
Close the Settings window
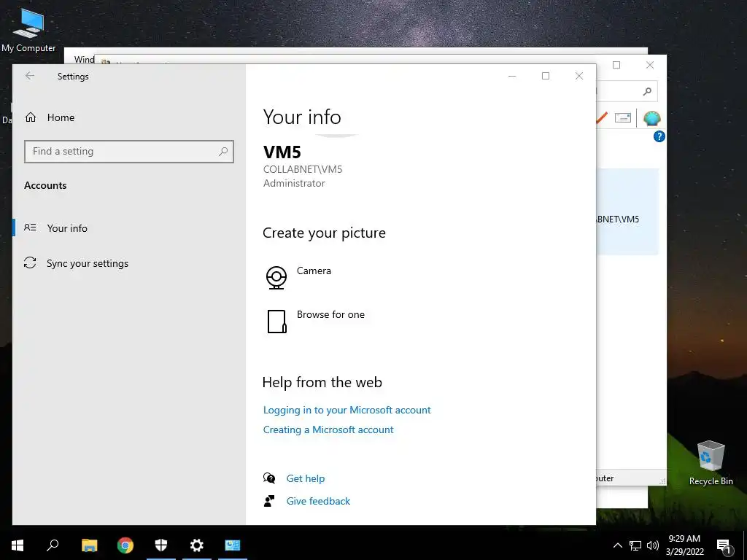pos(578,76)
